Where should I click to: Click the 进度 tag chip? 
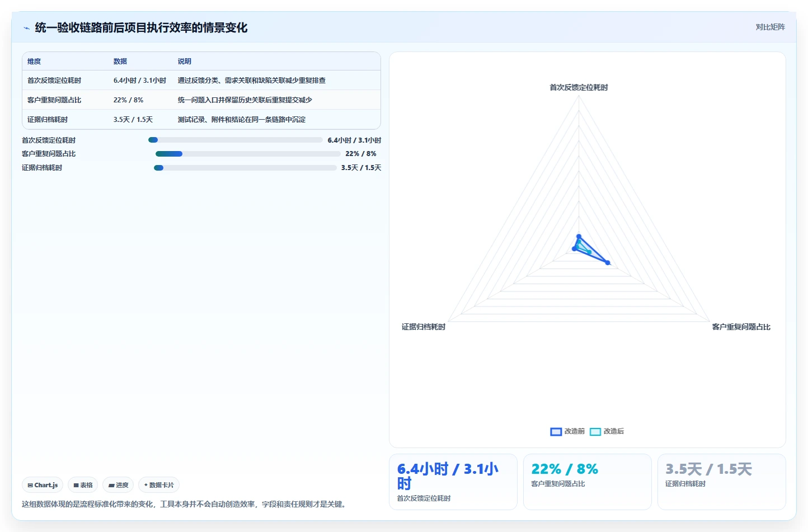118,485
